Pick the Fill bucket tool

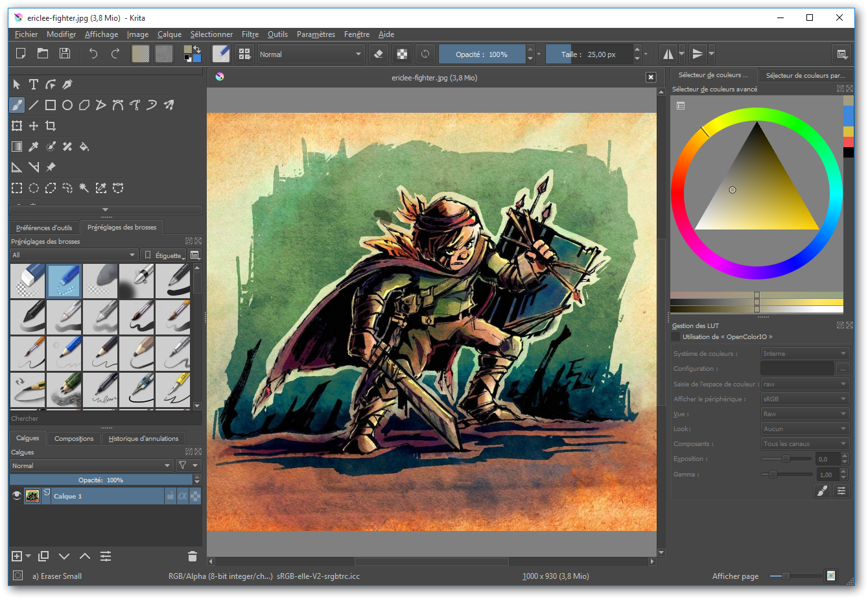coord(84,147)
